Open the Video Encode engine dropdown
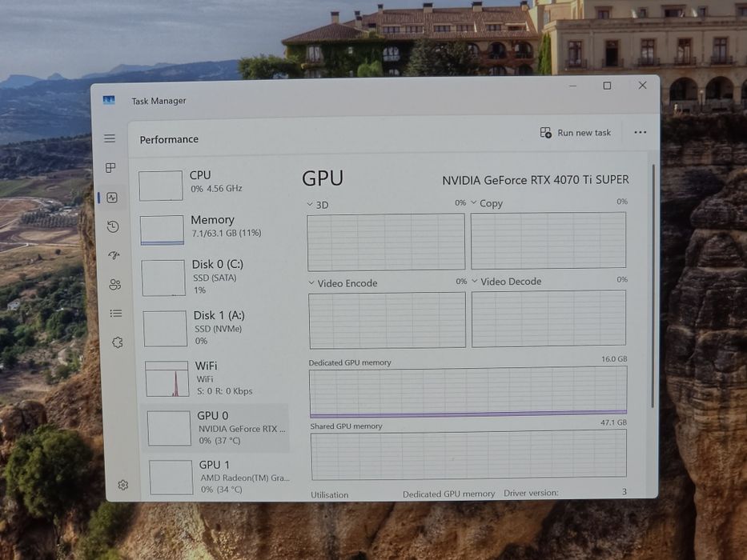747x560 pixels. click(311, 283)
